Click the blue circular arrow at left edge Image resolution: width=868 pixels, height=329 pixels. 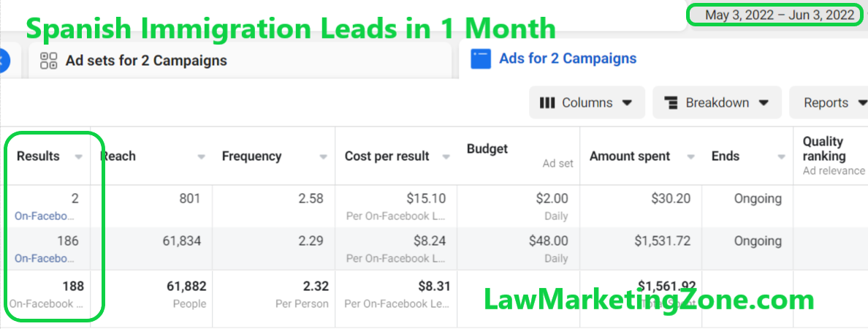pyautogui.click(x=3, y=60)
